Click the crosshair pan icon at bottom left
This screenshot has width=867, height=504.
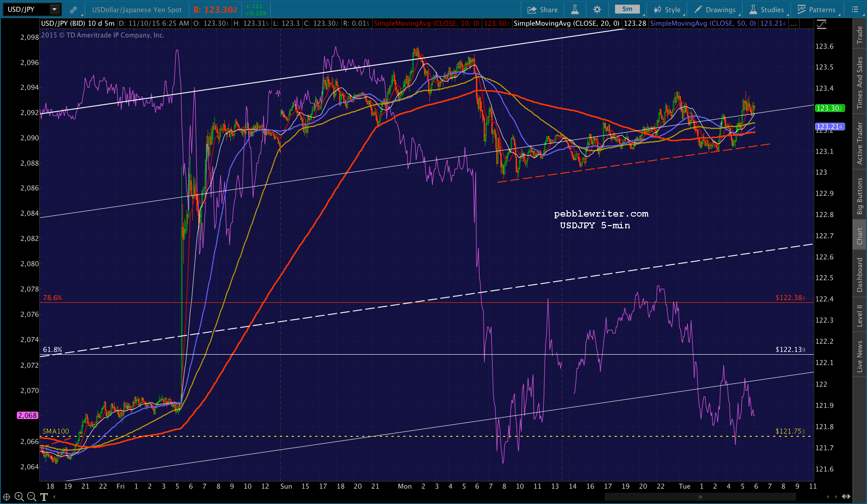click(x=7, y=497)
